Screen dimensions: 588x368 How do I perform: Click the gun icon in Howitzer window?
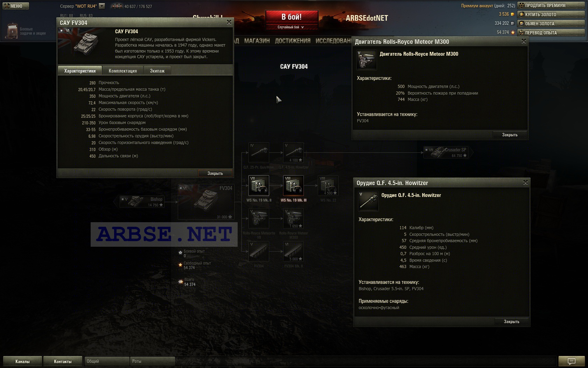(368, 201)
